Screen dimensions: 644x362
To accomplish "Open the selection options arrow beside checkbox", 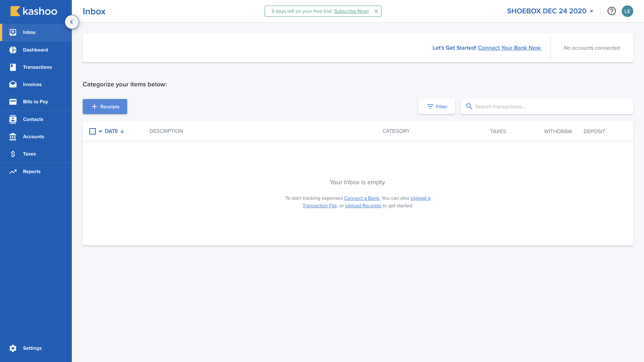I will point(100,131).
